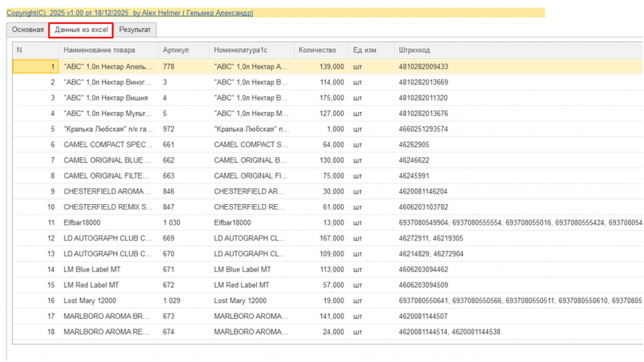Image resolution: width=644 pixels, height=362 pixels.
Task: Select the Данные из excel tab
Action: 81,30
